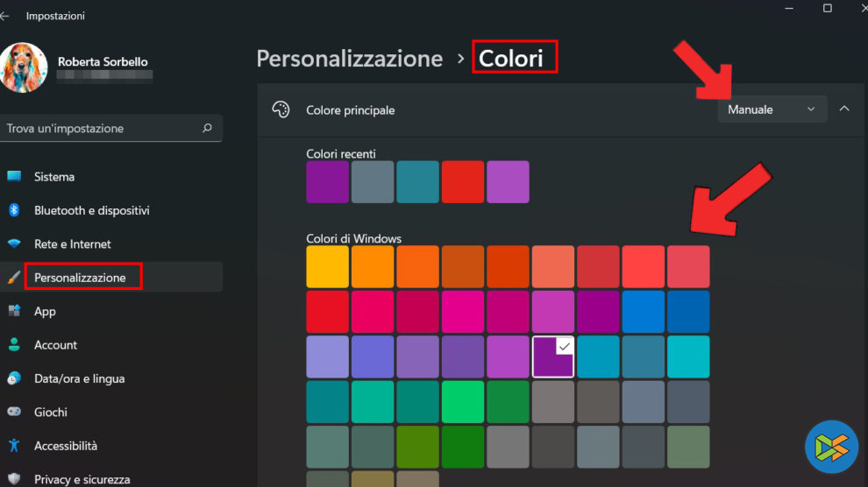This screenshot has width=868, height=487.
Task: Click the Account person icon
Action: click(14, 344)
